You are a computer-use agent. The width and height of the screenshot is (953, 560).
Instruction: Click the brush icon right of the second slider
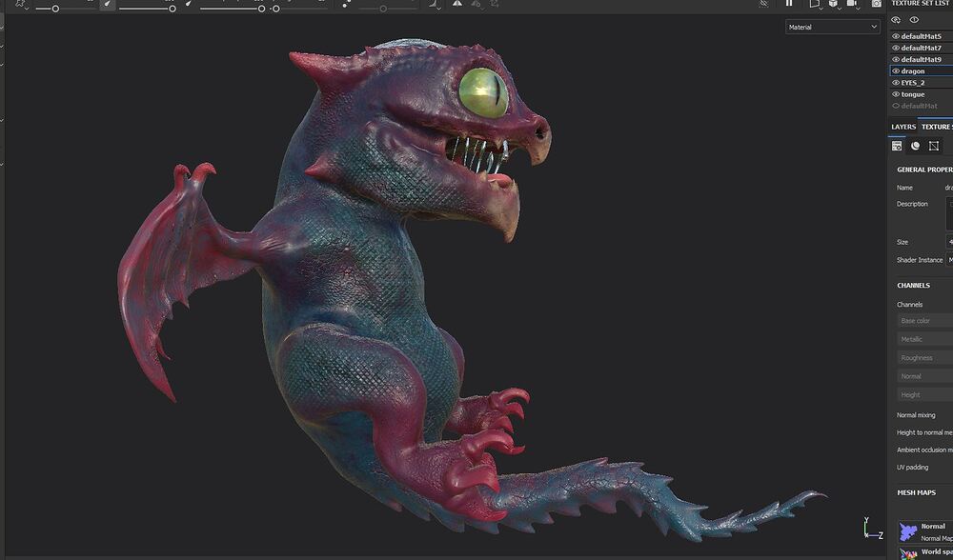(x=189, y=4)
